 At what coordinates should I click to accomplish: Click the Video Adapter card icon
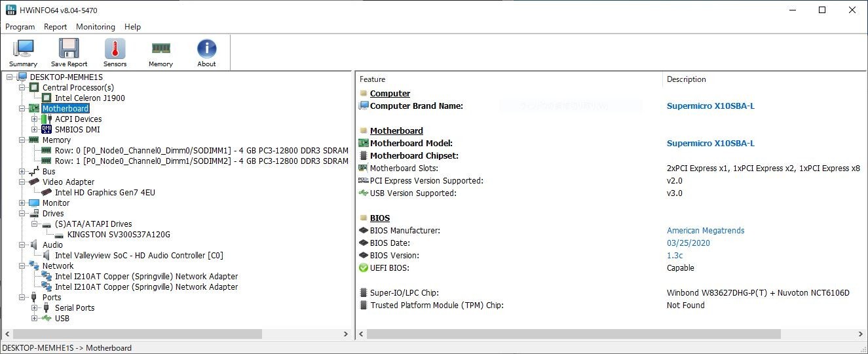(x=35, y=182)
